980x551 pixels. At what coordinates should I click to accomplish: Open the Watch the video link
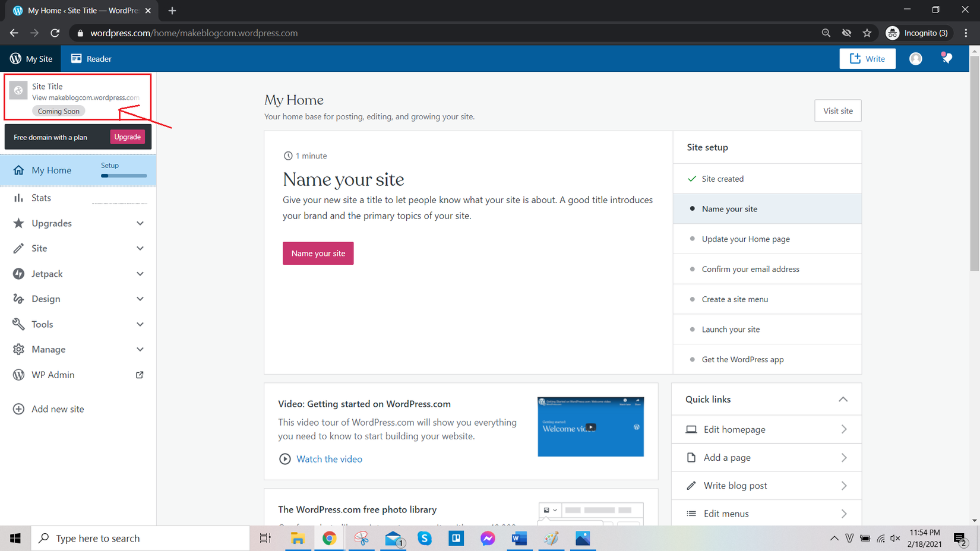point(329,459)
